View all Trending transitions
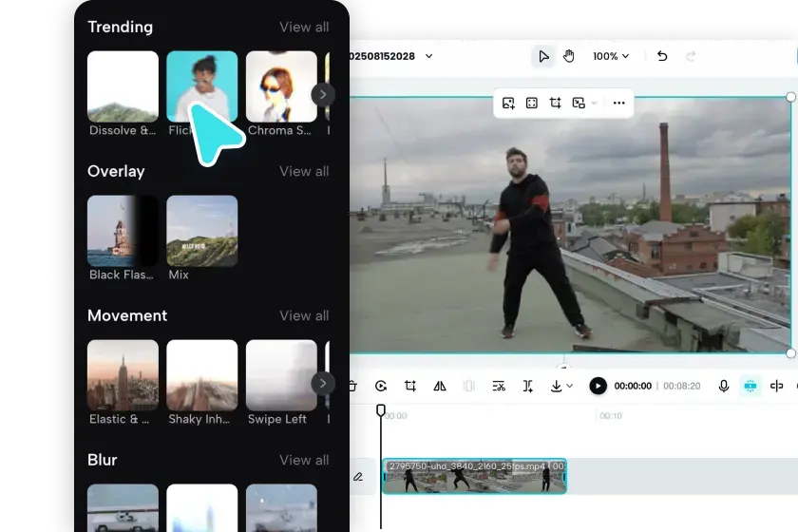 [304, 27]
